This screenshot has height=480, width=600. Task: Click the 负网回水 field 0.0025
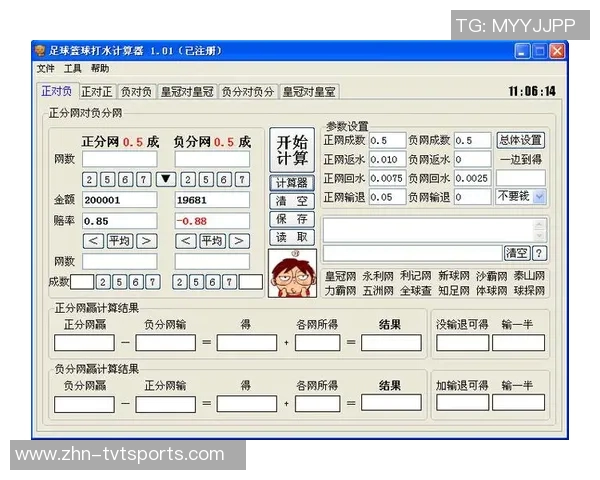[473, 178]
